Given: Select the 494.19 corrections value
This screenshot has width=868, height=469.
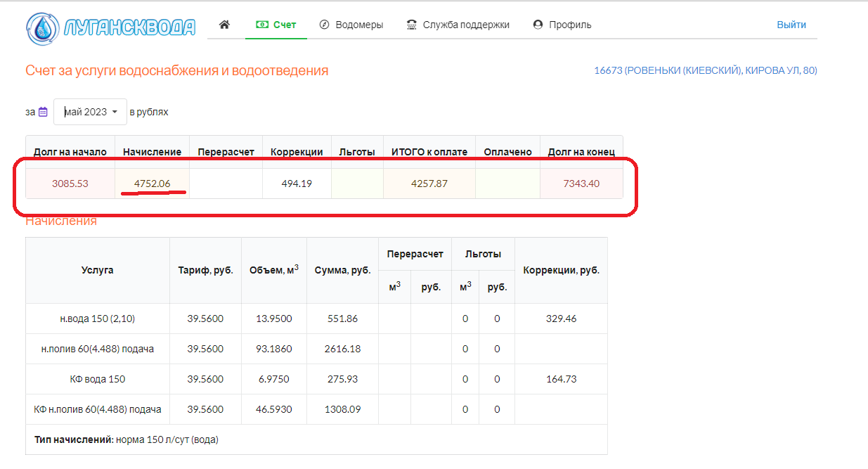Looking at the screenshot, I should pos(297,184).
